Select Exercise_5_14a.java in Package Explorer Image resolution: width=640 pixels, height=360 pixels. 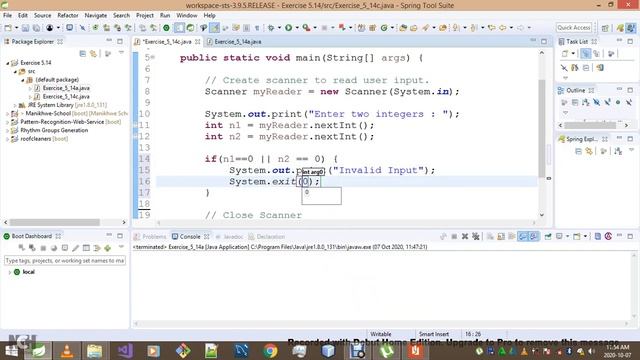pyautogui.click(x=66, y=88)
